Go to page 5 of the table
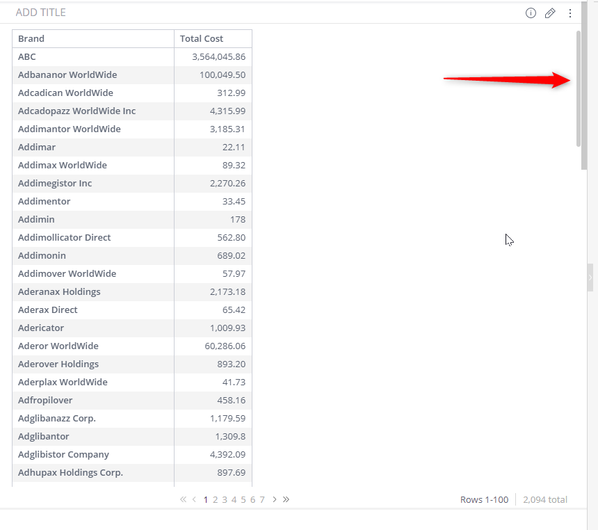This screenshot has height=530, width=598. pyautogui.click(x=243, y=499)
